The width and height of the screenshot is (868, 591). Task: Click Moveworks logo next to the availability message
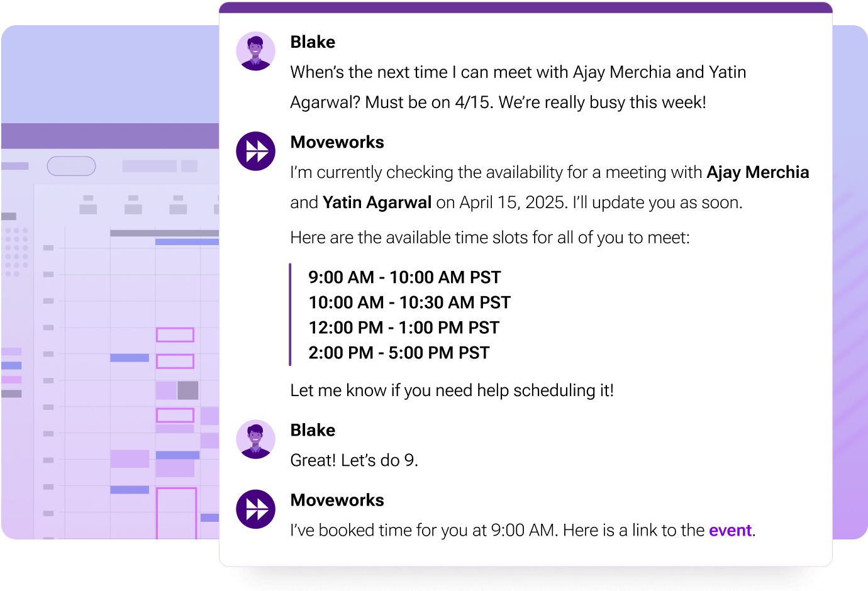click(255, 151)
